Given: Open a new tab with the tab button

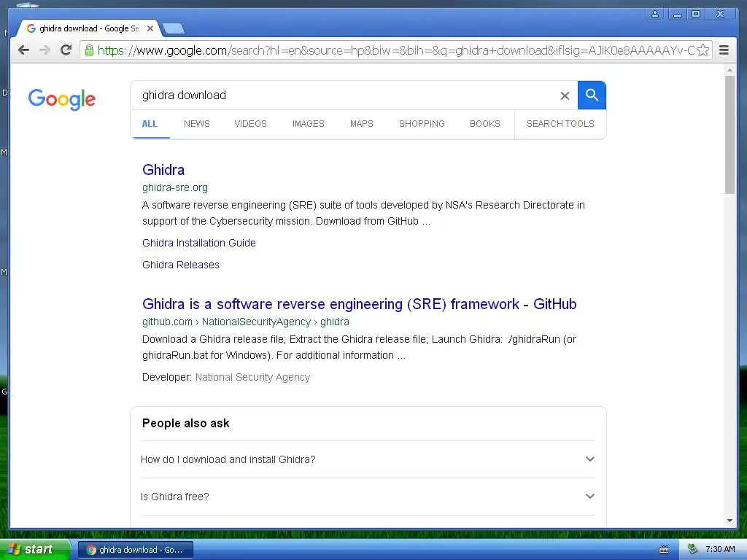Looking at the screenshot, I should coord(174,29).
